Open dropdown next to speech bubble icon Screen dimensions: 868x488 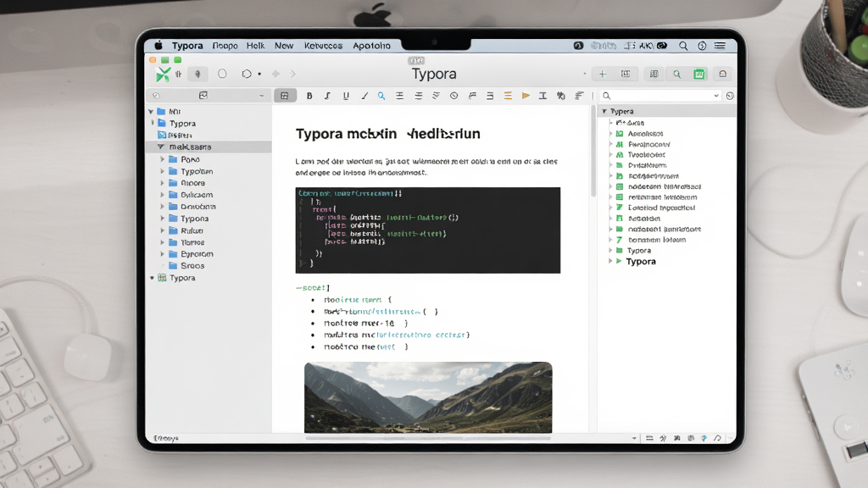click(259, 75)
